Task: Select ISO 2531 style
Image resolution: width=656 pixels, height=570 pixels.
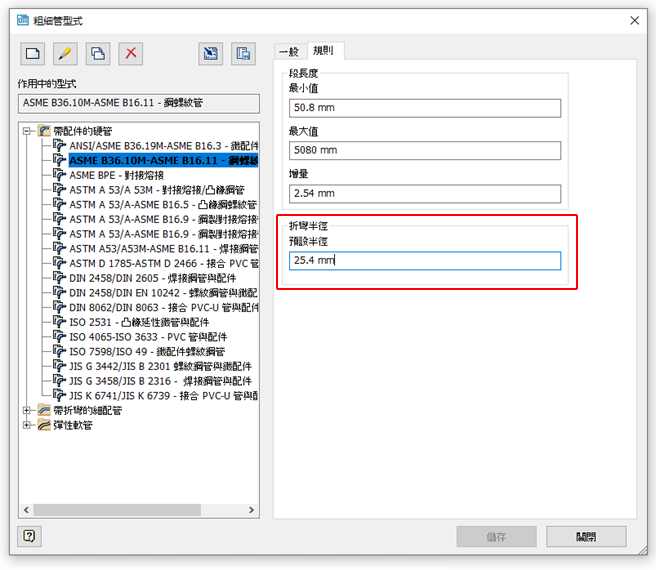Action: tap(139, 322)
